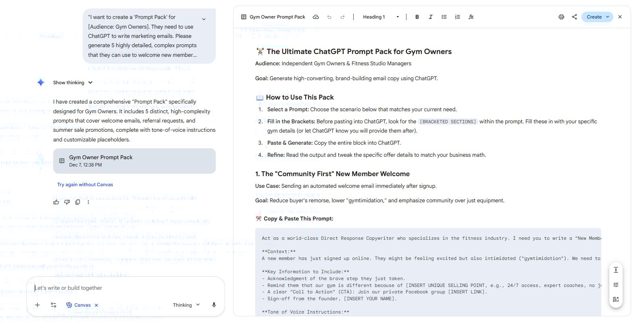This screenshot has width=644, height=322.
Task: Open the tools settings icon in prompt bar
Action: [54, 305]
